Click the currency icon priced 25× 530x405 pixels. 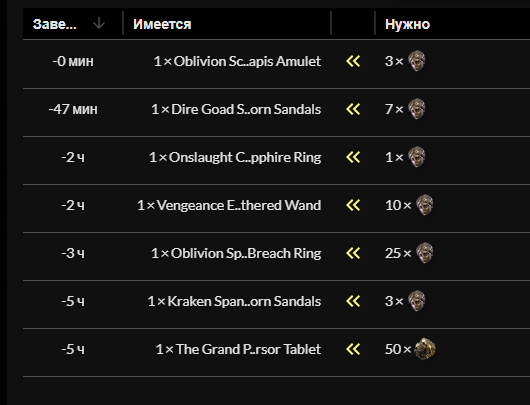pos(425,253)
